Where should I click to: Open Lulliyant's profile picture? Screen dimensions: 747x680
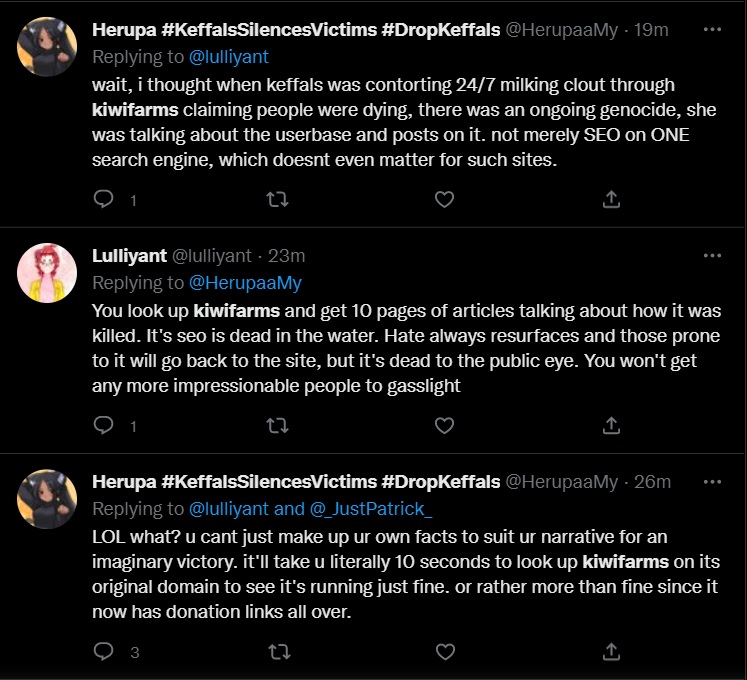[x=47, y=273]
